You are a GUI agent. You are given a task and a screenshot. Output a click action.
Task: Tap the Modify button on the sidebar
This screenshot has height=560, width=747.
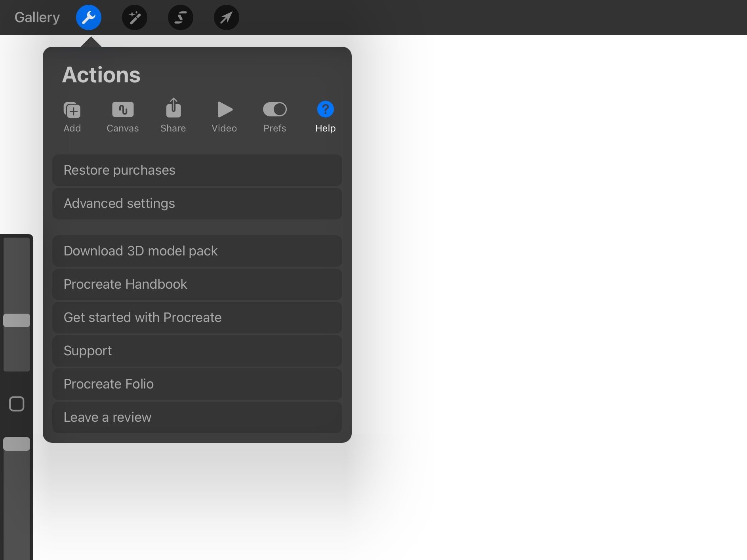click(x=17, y=404)
